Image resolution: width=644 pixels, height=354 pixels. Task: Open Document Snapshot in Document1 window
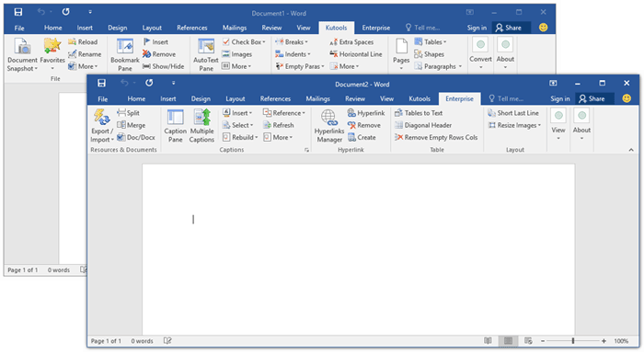[22, 55]
